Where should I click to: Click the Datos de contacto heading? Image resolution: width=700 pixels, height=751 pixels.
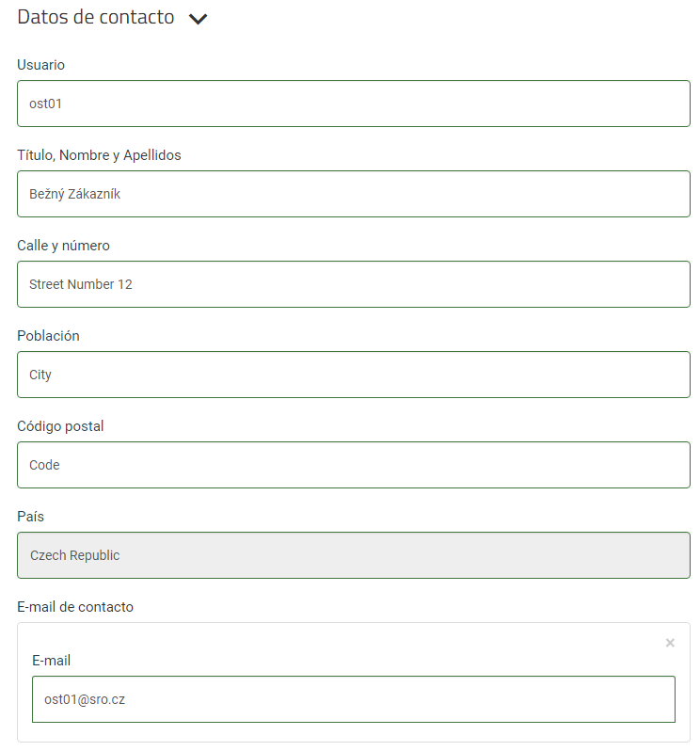pyautogui.click(x=96, y=17)
